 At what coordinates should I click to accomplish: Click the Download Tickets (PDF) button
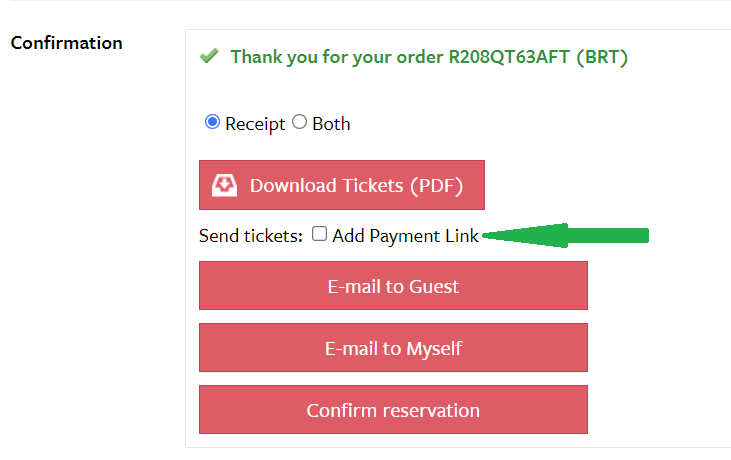pyautogui.click(x=342, y=185)
